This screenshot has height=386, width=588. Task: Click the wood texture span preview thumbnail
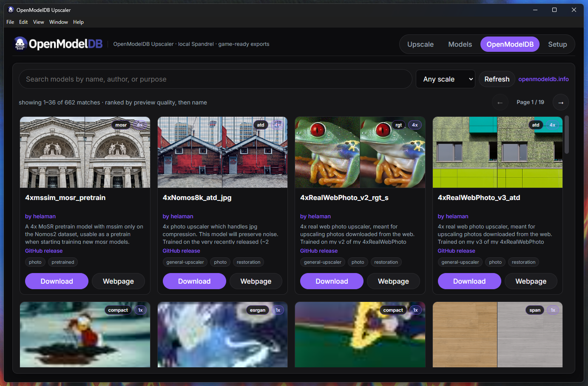pos(497,335)
